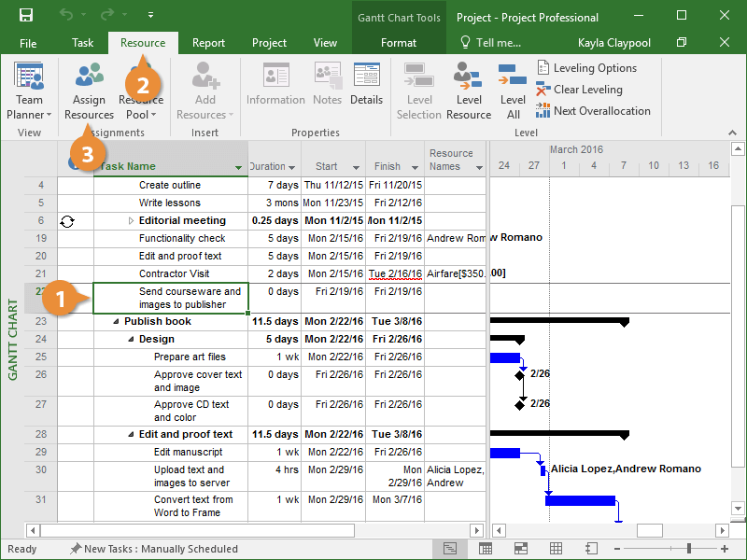The image size is (747, 560).
Task: Save the project with the disk icon
Action: 26,16
